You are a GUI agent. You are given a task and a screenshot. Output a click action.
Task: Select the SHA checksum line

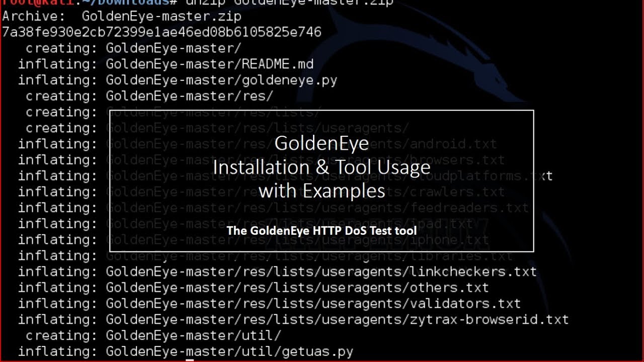point(161,32)
